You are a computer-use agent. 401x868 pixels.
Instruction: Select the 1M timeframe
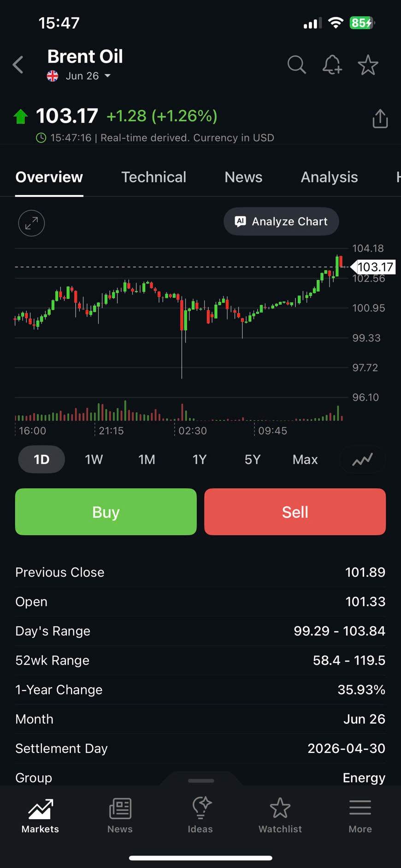point(147,460)
